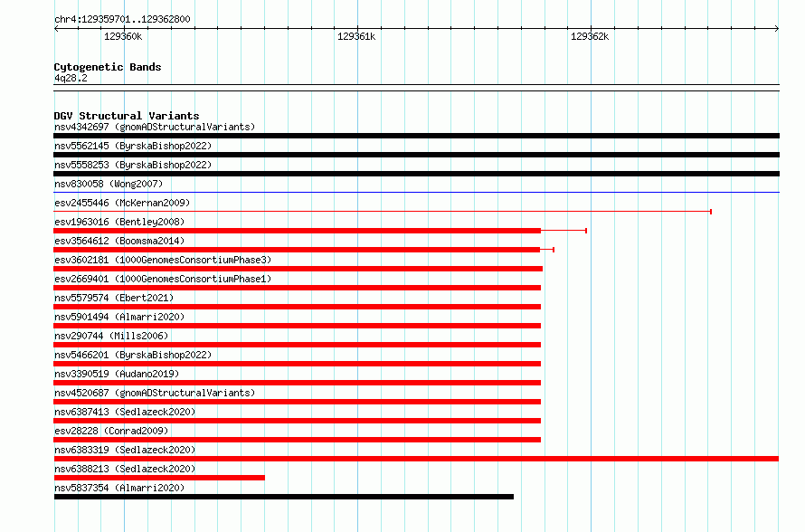Select the long red bar of nsv6383319
This screenshot has width=805, height=532.
pyautogui.click(x=416, y=459)
